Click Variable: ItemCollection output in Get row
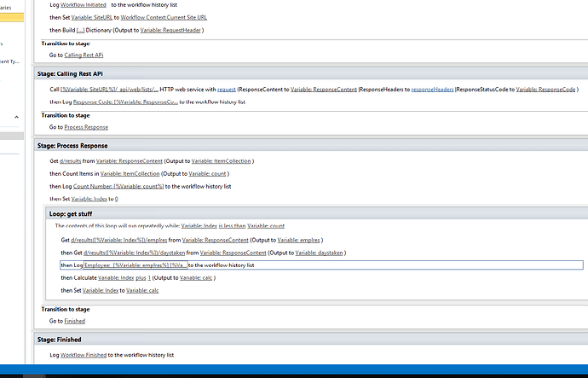 (222, 161)
